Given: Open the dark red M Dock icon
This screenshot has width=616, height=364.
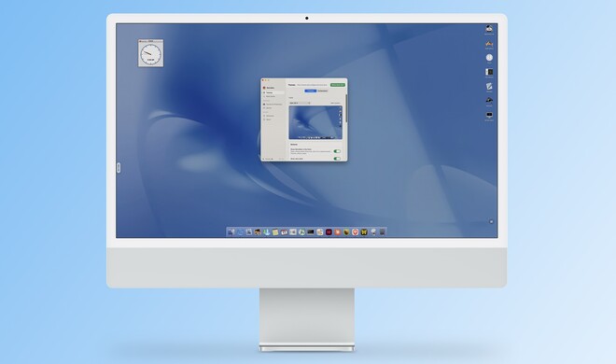Looking at the screenshot, I should [x=329, y=232].
